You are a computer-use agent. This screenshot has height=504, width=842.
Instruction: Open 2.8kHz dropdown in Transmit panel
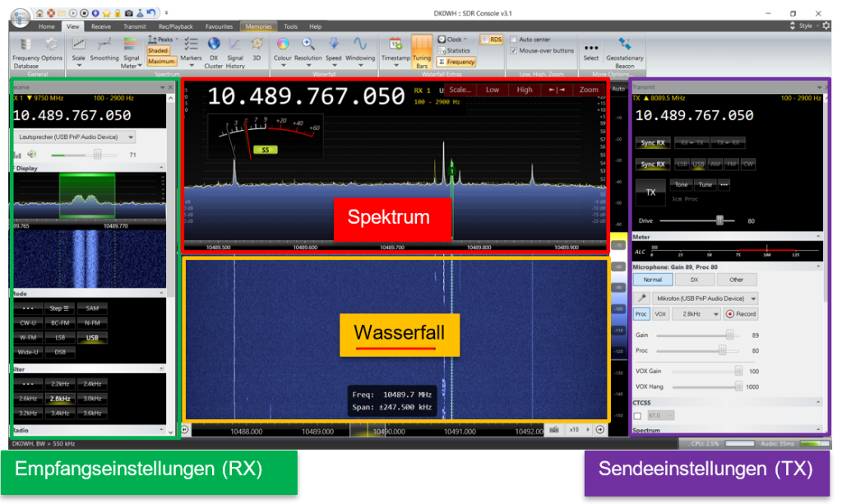point(696,314)
